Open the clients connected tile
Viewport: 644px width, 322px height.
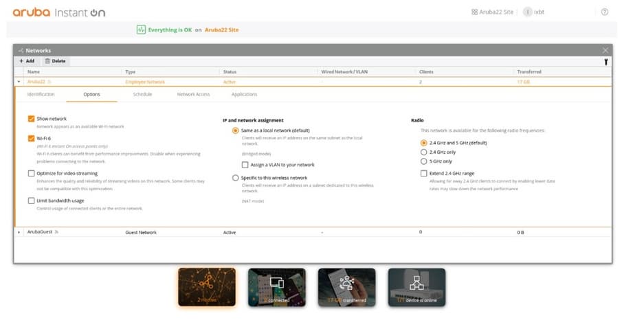tap(277, 287)
